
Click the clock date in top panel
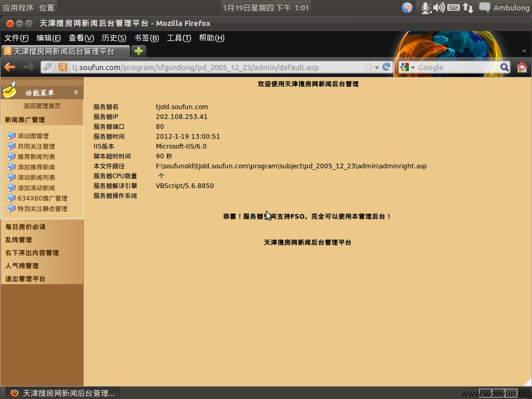(266, 7)
